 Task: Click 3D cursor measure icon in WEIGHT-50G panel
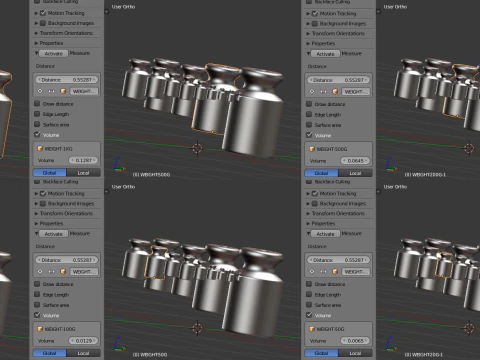(x=312, y=271)
